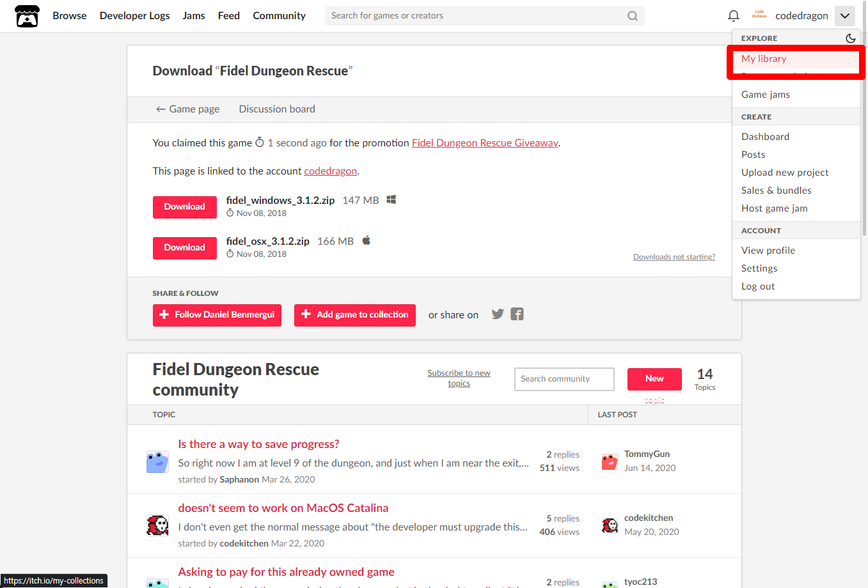Open the notifications bell
The height and width of the screenshot is (588, 868).
(734, 16)
